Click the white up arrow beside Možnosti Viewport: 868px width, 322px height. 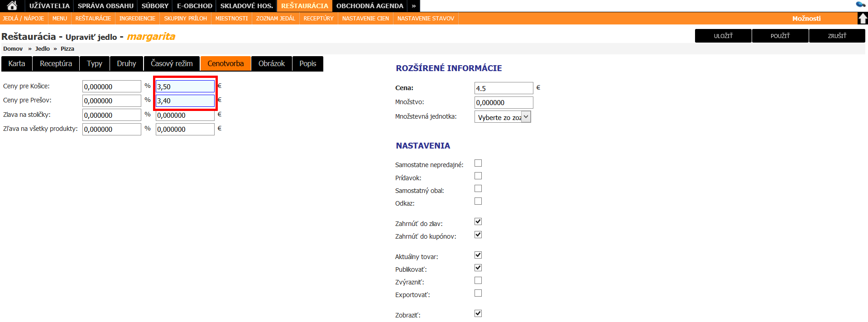[863, 19]
